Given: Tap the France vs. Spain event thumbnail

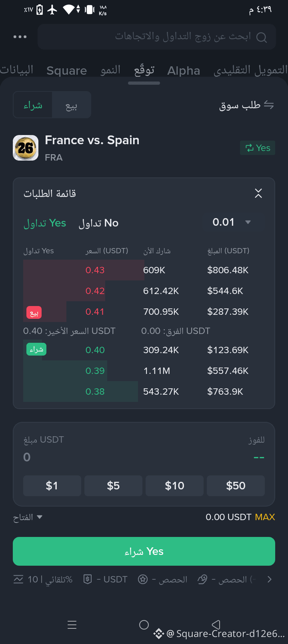Looking at the screenshot, I should [x=26, y=148].
